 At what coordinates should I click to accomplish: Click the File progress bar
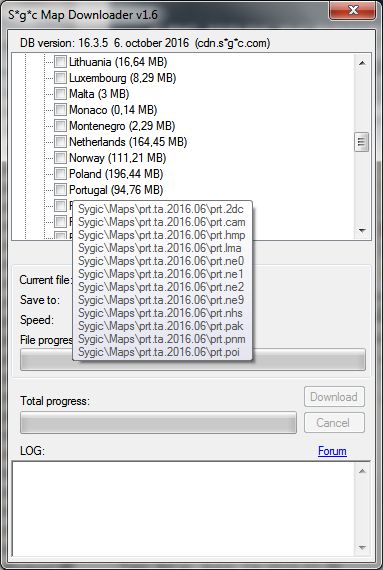pos(193,360)
